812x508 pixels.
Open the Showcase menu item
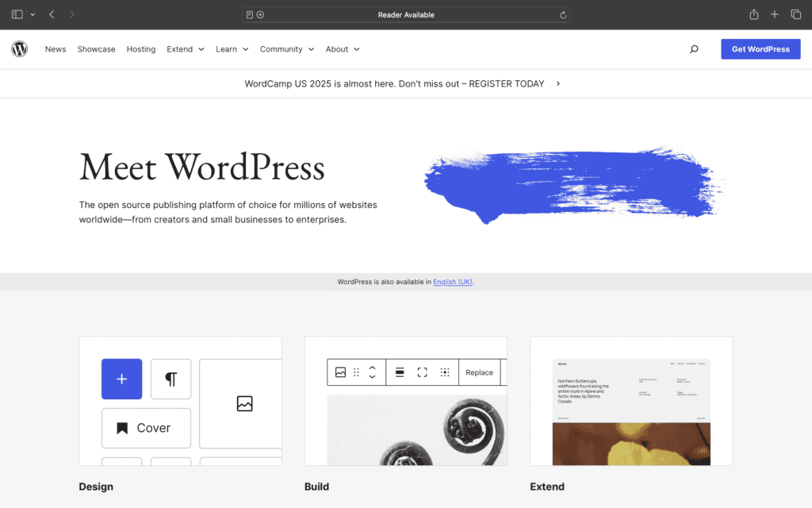(96, 49)
